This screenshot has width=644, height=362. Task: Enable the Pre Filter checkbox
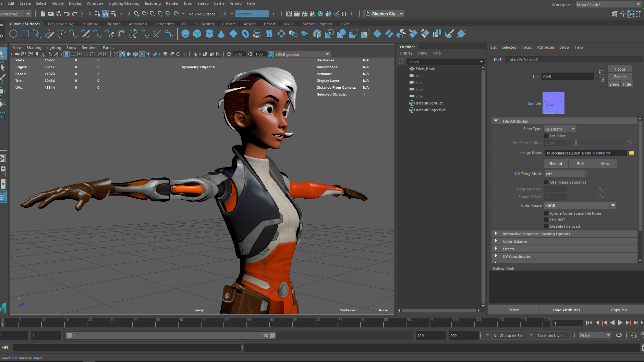coord(546,136)
